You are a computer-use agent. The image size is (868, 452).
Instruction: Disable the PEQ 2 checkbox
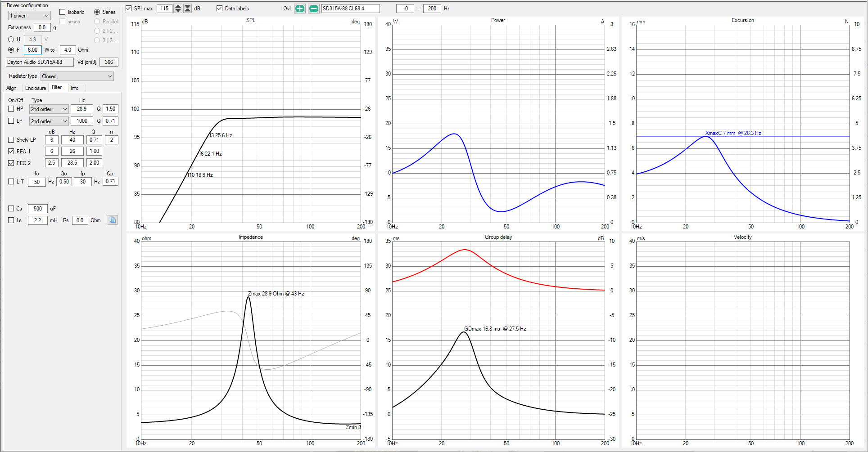pyautogui.click(x=11, y=163)
